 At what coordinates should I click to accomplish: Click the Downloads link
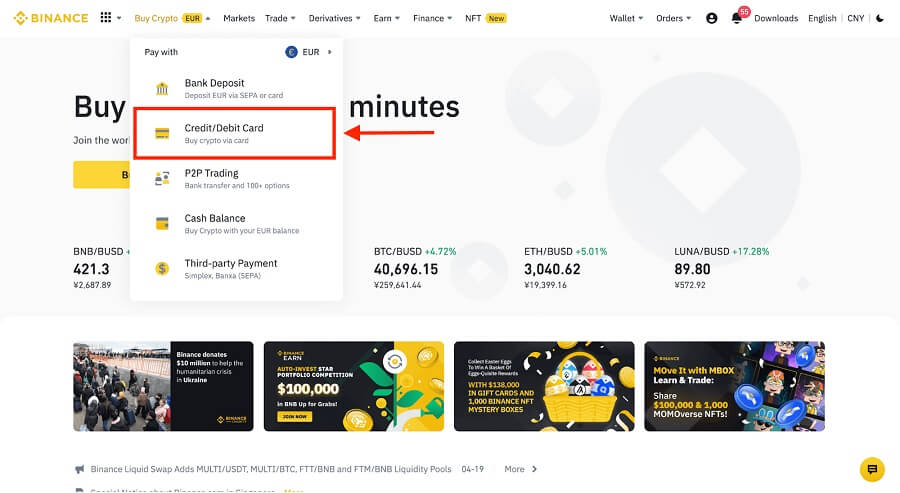click(776, 18)
